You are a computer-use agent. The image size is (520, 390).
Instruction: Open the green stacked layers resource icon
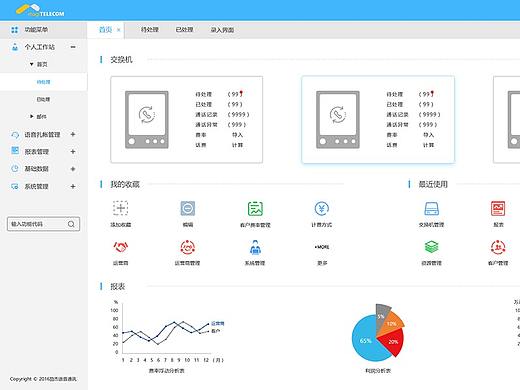click(x=431, y=247)
